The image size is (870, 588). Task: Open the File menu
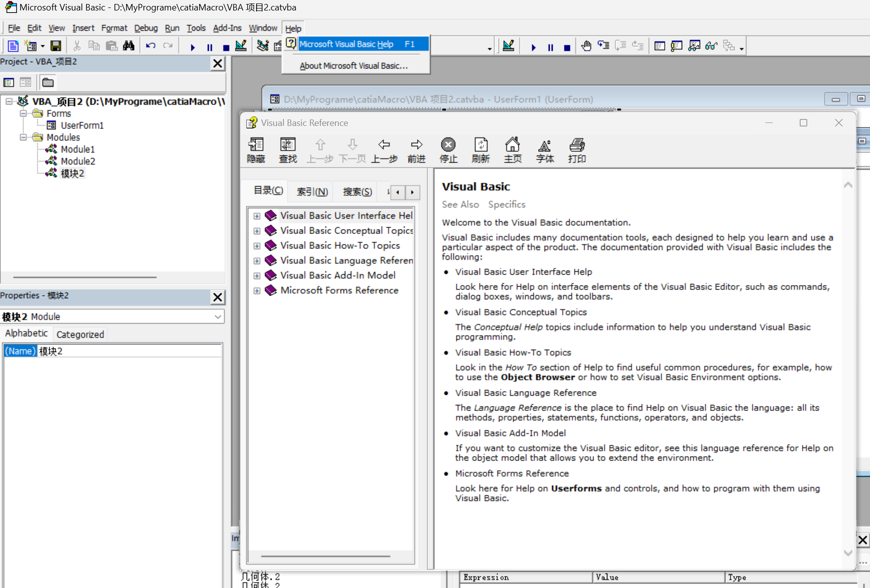pos(14,28)
